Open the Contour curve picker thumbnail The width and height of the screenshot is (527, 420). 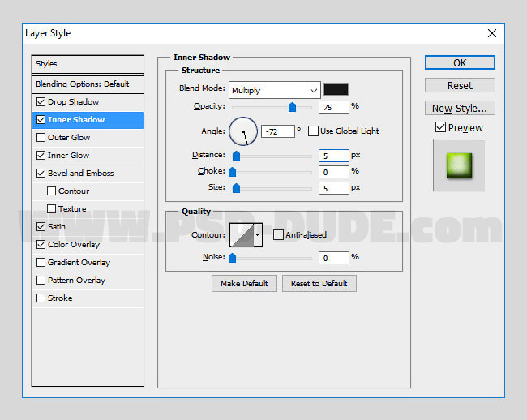click(242, 235)
